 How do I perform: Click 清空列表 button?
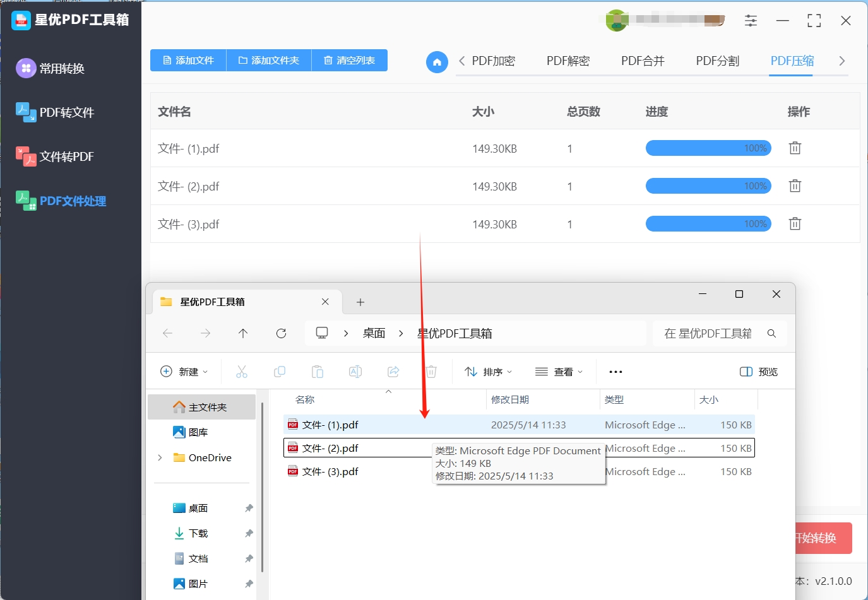[x=350, y=61]
